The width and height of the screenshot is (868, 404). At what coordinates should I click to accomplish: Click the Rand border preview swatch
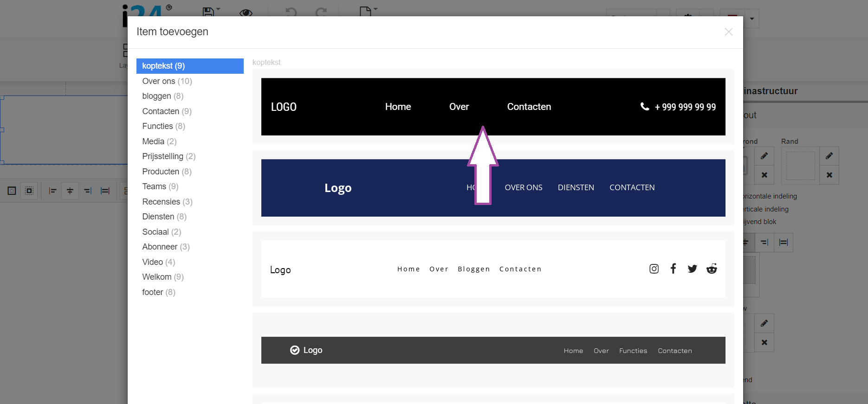tap(801, 166)
